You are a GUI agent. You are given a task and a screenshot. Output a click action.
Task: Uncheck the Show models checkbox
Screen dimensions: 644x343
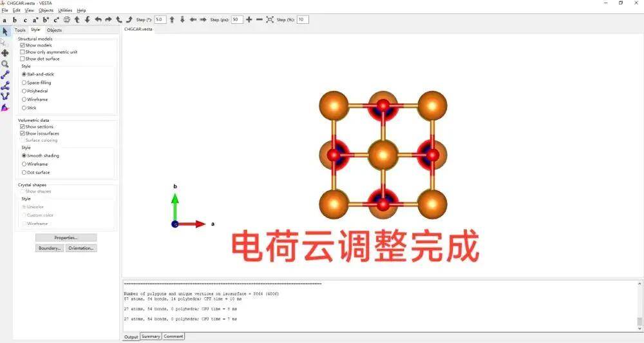(x=23, y=45)
